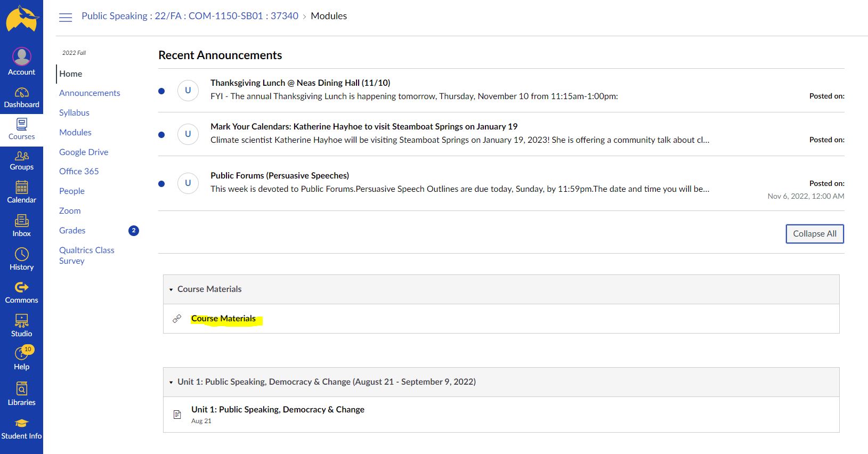
Task: Toggle the hamburger course navigation menu
Action: click(66, 18)
